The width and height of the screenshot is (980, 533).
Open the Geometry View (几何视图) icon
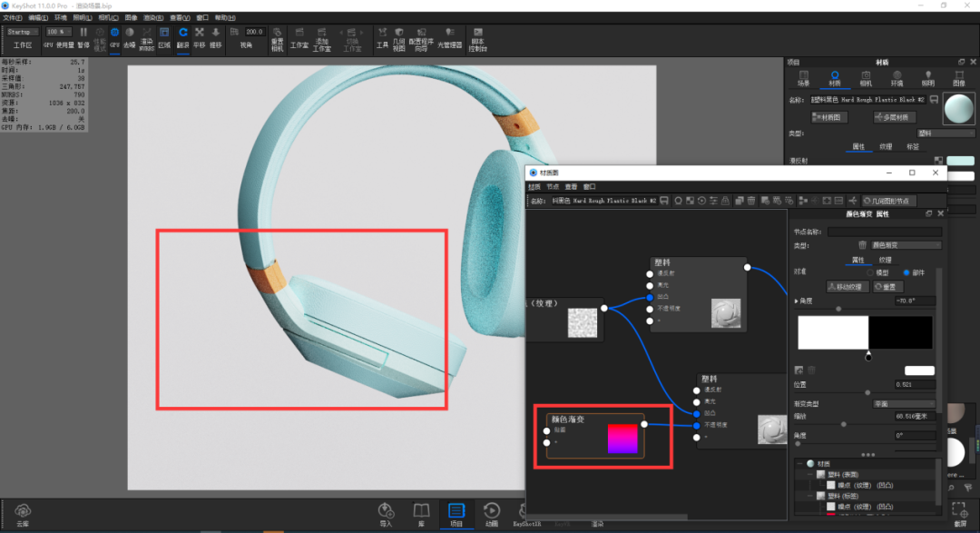tap(398, 33)
